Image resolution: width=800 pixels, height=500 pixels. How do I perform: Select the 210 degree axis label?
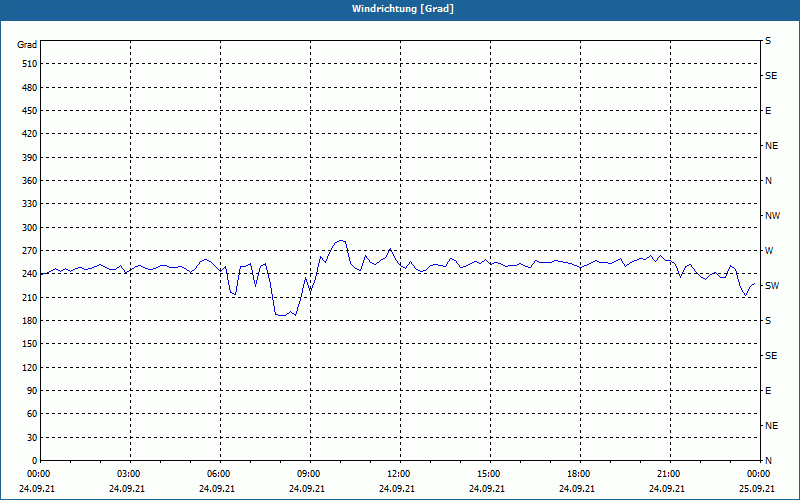point(29,297)
